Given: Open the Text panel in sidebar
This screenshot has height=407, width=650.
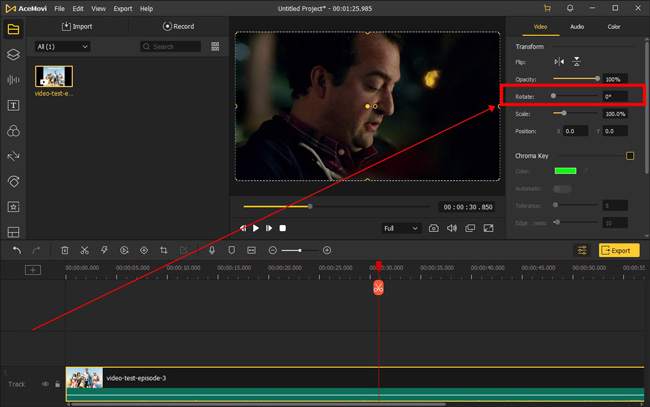Looking at the screenshot, I should 13,105.
